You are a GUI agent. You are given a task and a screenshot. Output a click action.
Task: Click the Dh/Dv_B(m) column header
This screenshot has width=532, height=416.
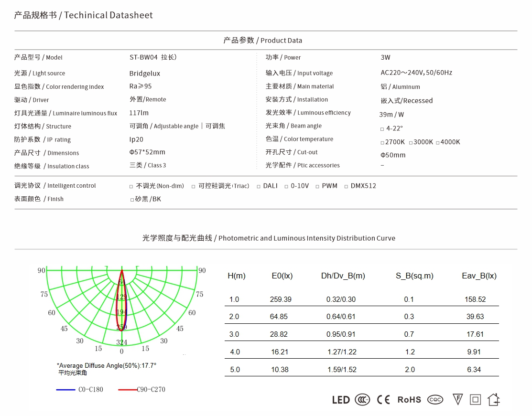point(343,276)
